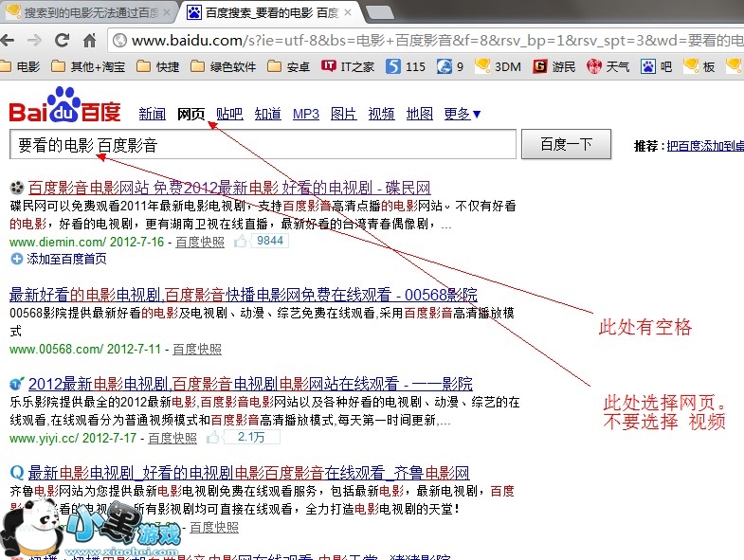Close the 百度搜索 browser tab

point(347,12)
